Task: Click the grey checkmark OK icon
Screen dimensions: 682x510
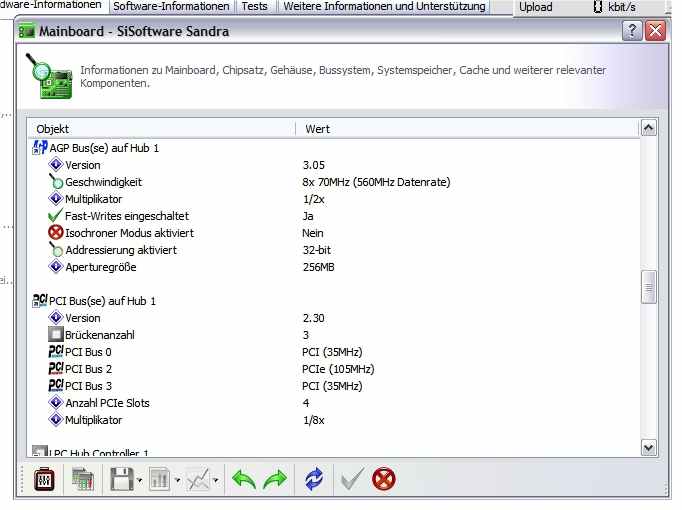Action: point(352,479)
